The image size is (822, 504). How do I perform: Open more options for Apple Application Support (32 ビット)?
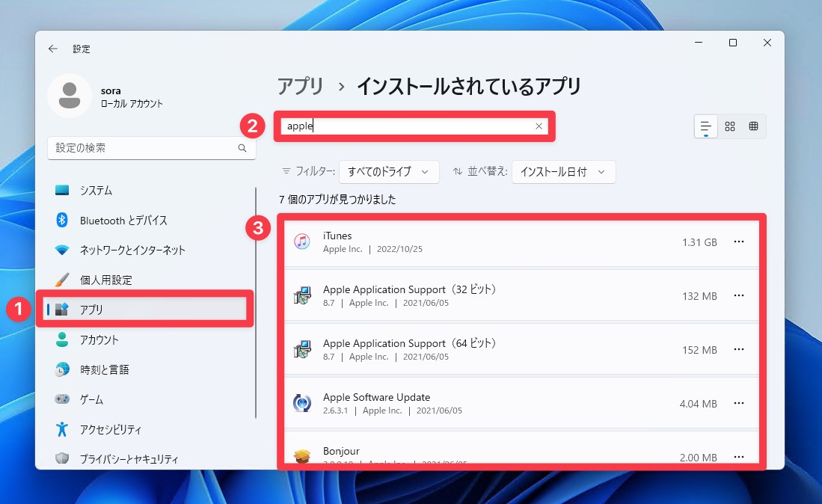pyautogui.click(x=739, y=296)
